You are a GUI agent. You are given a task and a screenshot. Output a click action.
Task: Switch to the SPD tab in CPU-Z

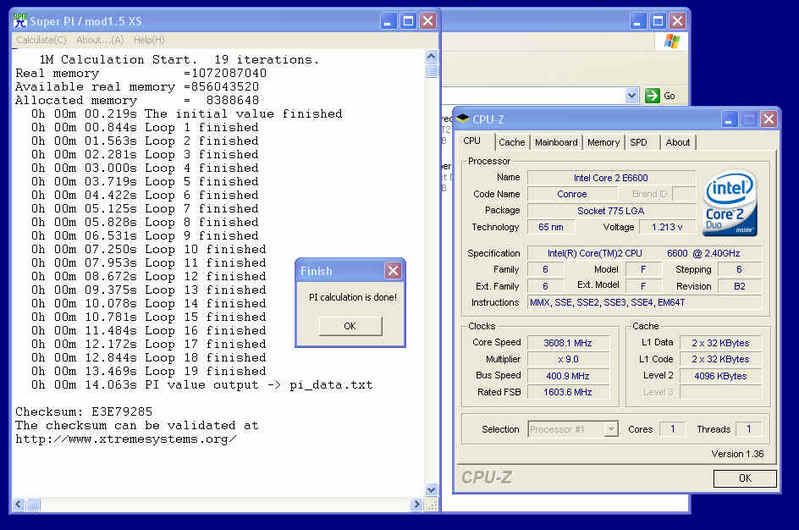coord(638,142)
